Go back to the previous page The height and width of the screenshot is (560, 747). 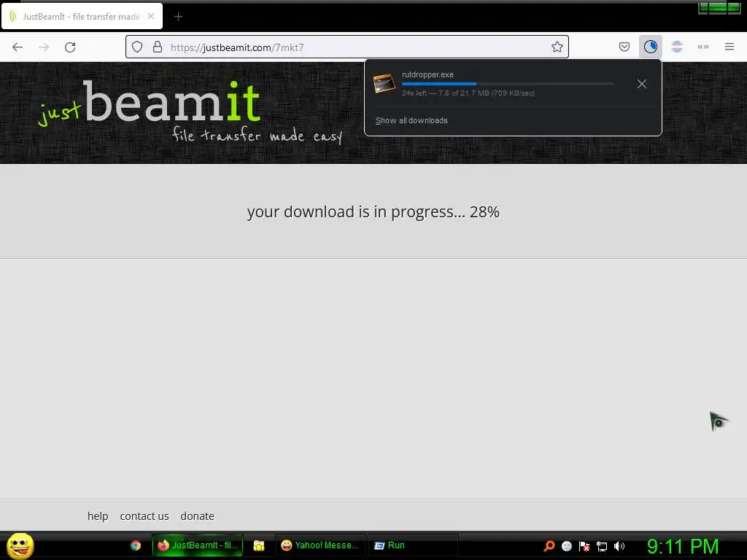point(18,47)
